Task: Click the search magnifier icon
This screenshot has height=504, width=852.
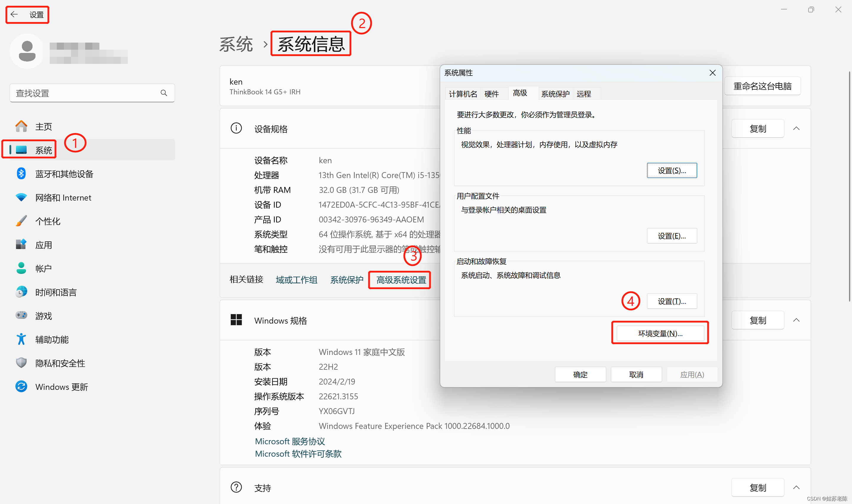Action: point(164,93)
